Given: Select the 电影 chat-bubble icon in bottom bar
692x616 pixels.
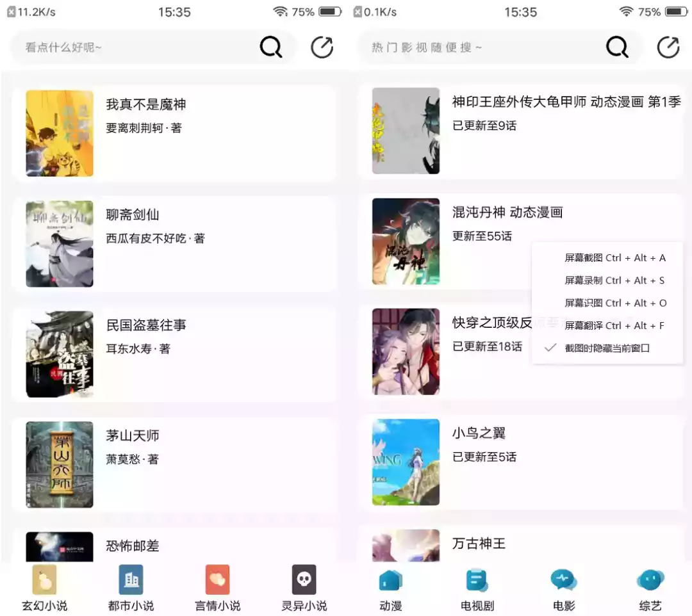Looking at the screenshot, I should point(563,580).
